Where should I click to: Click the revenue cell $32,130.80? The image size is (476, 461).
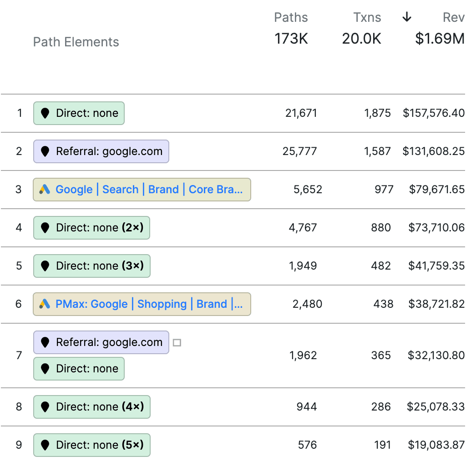coord(436,356)
